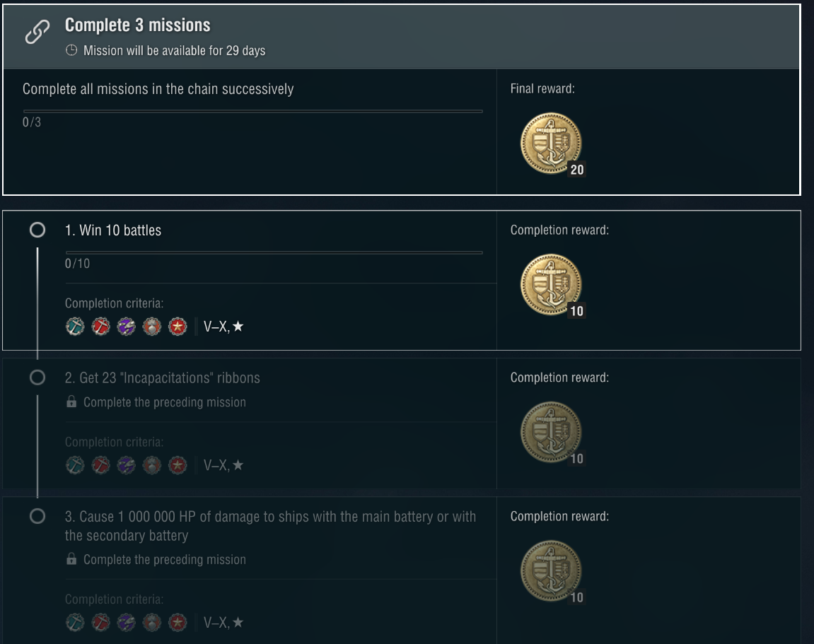Click the Win 10 battles completion reward coin
Image resolution: width=814 pixels, height=644 pixels.
coord(551,285)
